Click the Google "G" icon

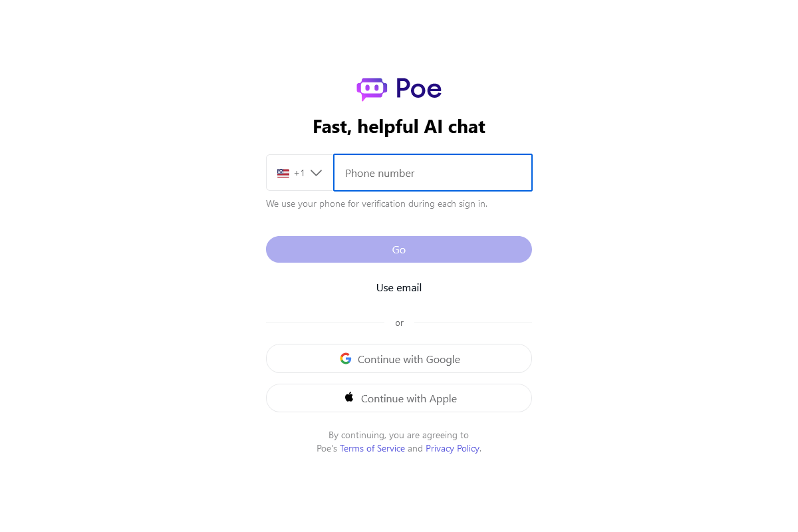pyautogui.click(x=346, y=358)
